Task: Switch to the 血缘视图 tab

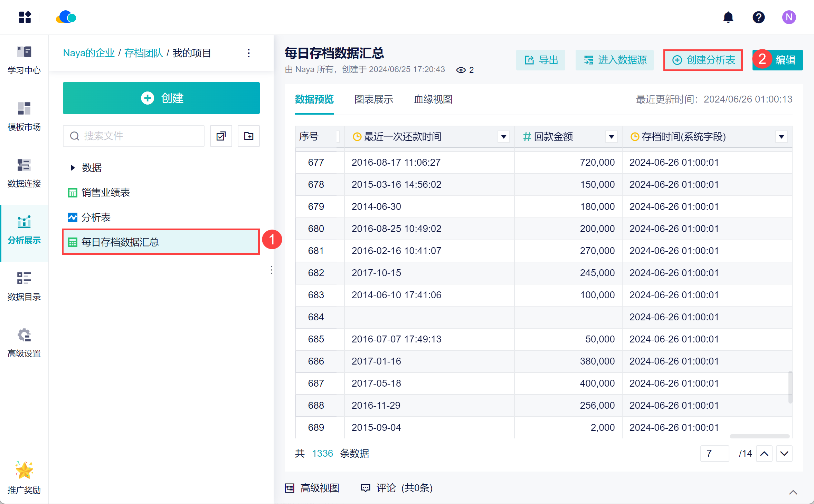Action: coord(433,99)
